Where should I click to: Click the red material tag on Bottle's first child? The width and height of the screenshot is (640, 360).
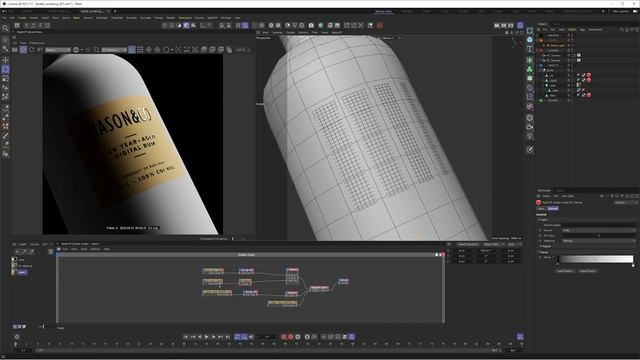[589, 76]
